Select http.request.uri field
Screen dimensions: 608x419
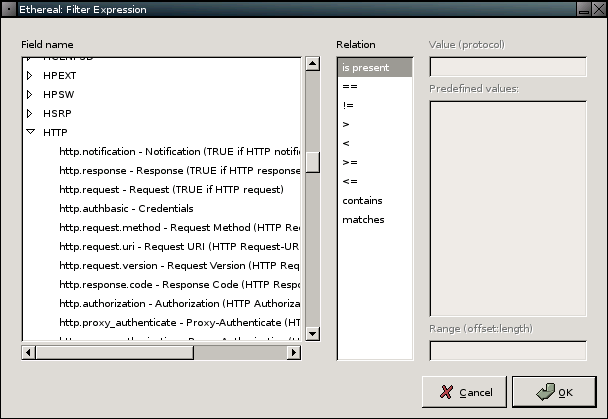(180, 247)
